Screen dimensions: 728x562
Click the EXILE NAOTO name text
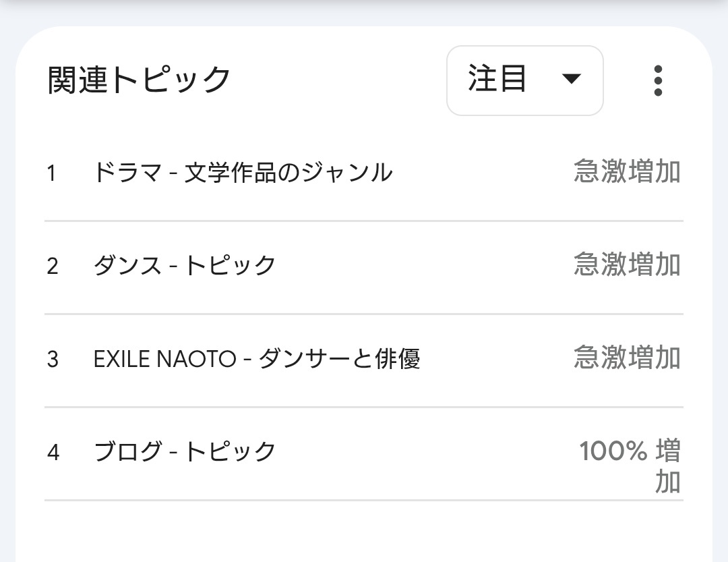coord(165,360)
